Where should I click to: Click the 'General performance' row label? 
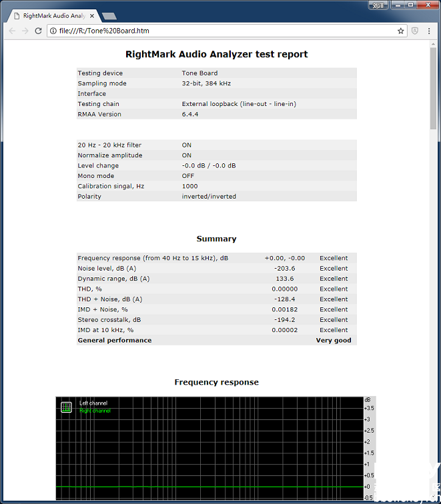(115, 341)
